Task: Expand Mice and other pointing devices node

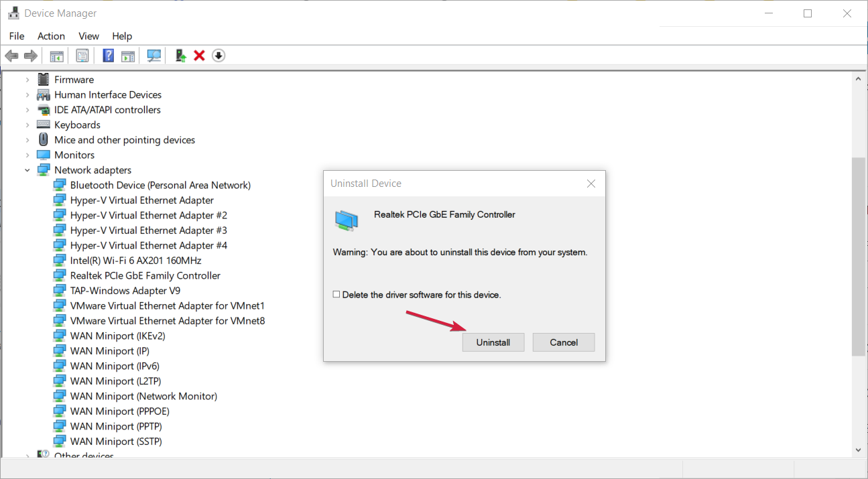Action: pyautogui.click(x=27, y=140)
